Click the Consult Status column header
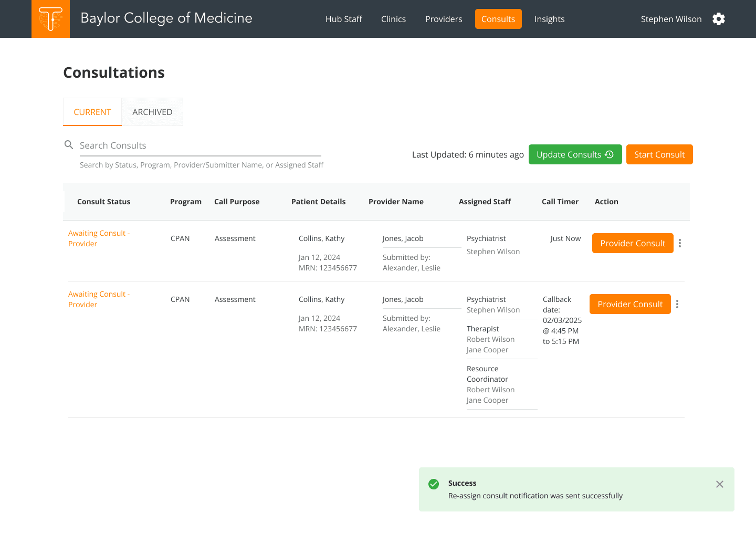This screenshot has height=533, width=756. click(x=104, y=202)
